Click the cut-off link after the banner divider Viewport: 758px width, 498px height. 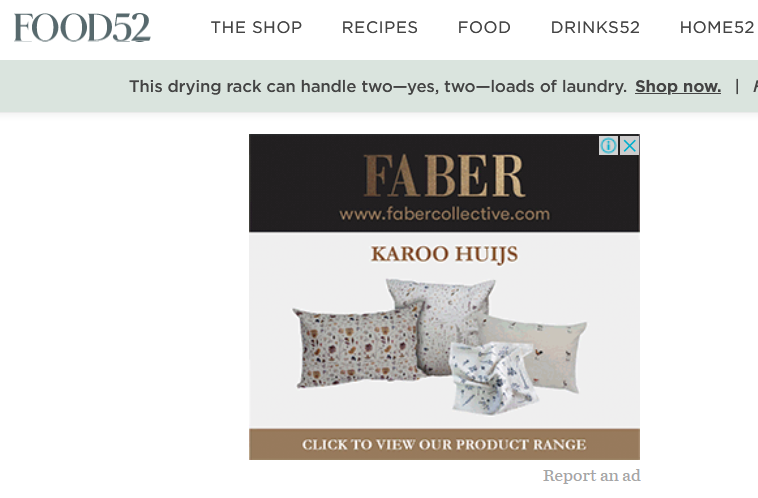pyautogui.click(x=755, y=87)
